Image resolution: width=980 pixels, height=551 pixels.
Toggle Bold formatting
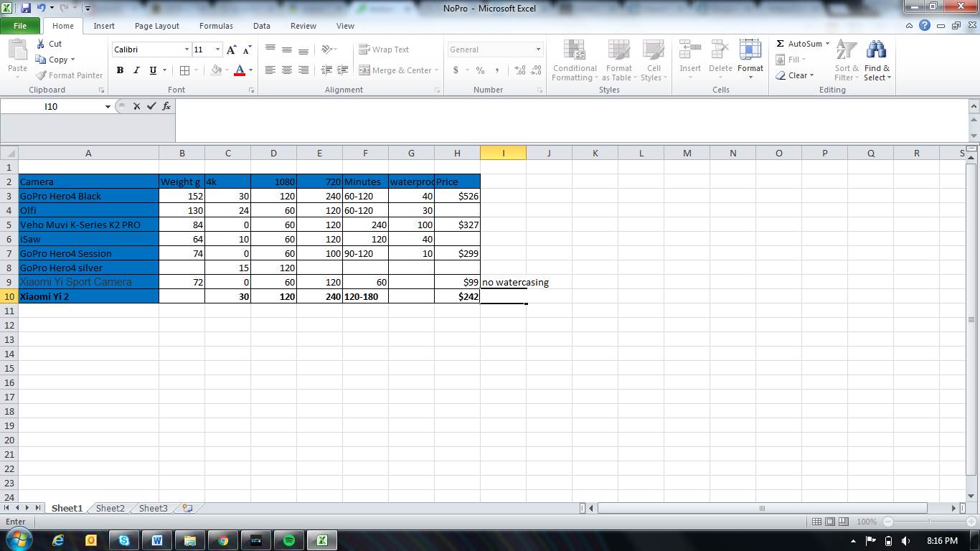click(120, 70)
